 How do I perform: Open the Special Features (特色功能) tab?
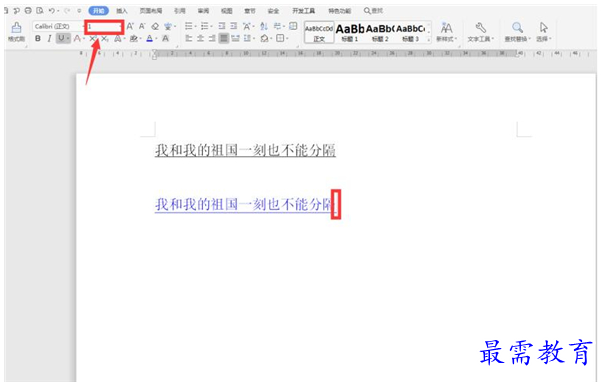(x=340, y=11)
